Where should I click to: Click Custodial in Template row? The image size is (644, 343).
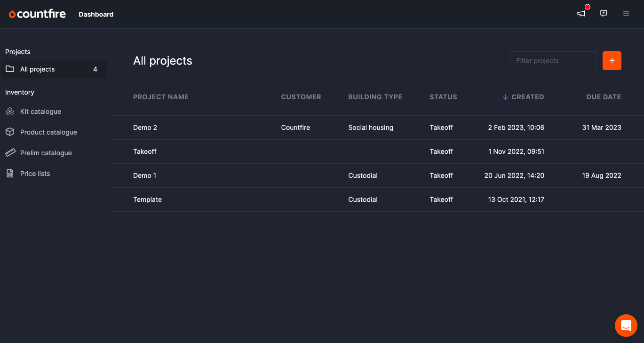363,199
